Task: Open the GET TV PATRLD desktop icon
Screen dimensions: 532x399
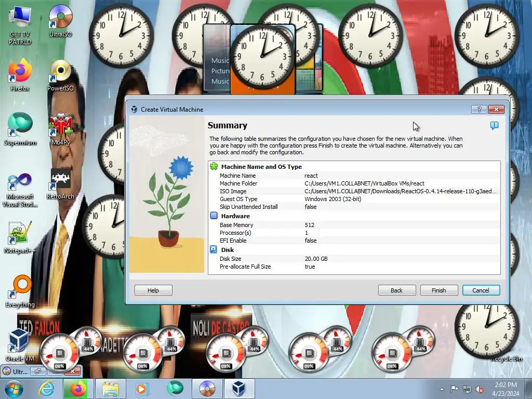Action: click(x=20, y=25)
